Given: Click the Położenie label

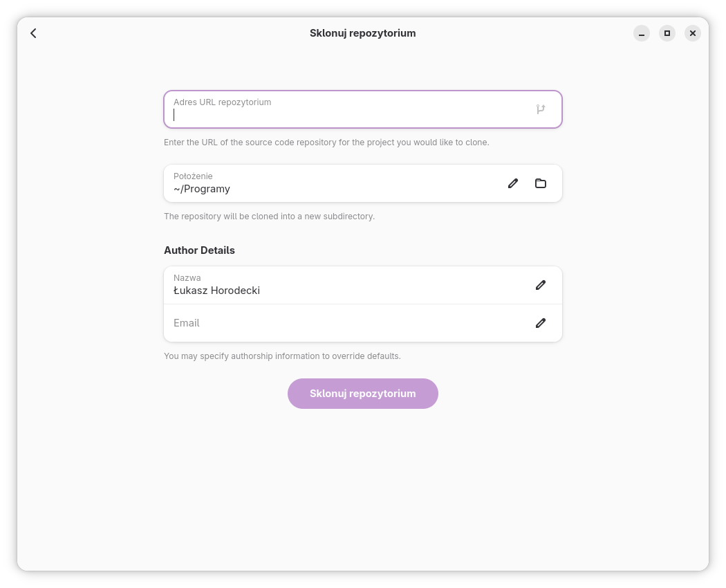Looking at the screenshot, I should tap(193, 176).
